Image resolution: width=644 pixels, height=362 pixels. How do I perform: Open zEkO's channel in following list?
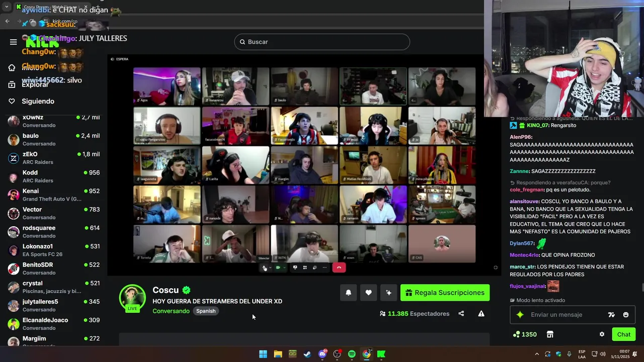pos(53,158)
